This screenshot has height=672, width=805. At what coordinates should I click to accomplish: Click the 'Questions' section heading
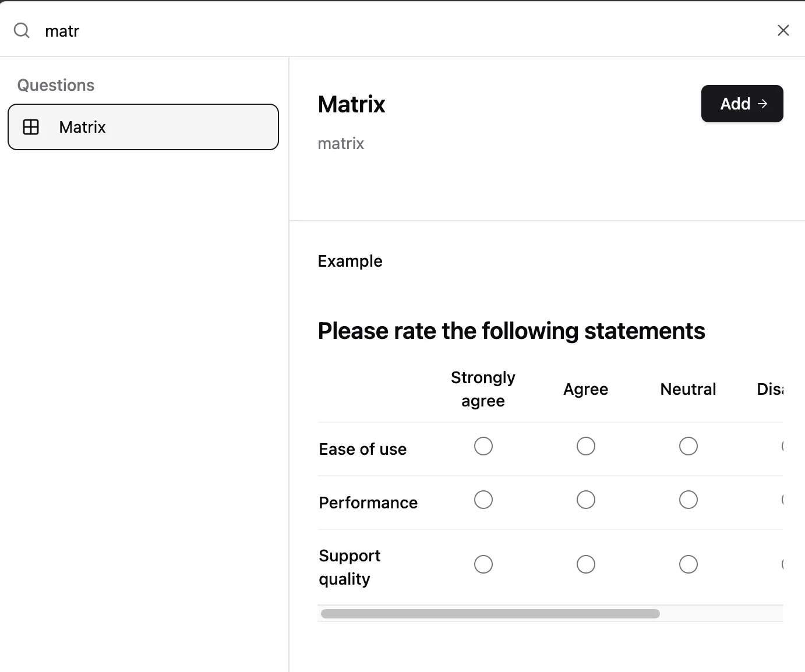tap(56, 85)
